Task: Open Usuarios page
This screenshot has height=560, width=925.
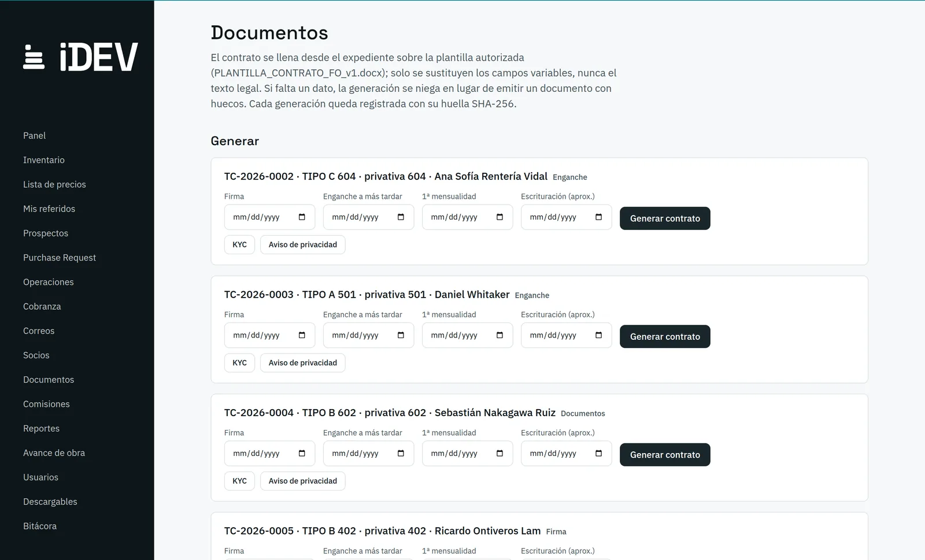Action: (40, 477)
